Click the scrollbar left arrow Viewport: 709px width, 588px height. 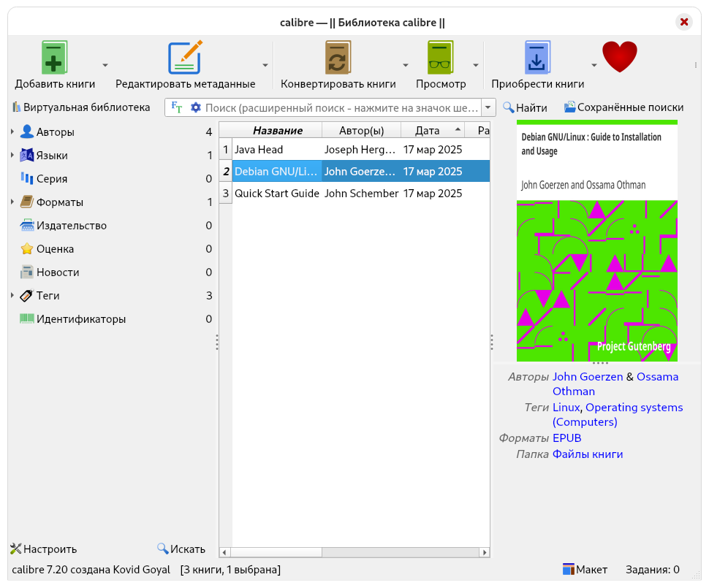pyautogui.click(x=224, y=551)
